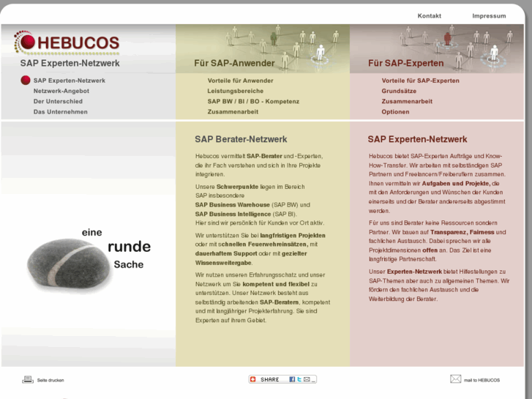Screen dimensions: 532x399
Task: Open Der Unterschied link
Action: click(x=58, y=101)
